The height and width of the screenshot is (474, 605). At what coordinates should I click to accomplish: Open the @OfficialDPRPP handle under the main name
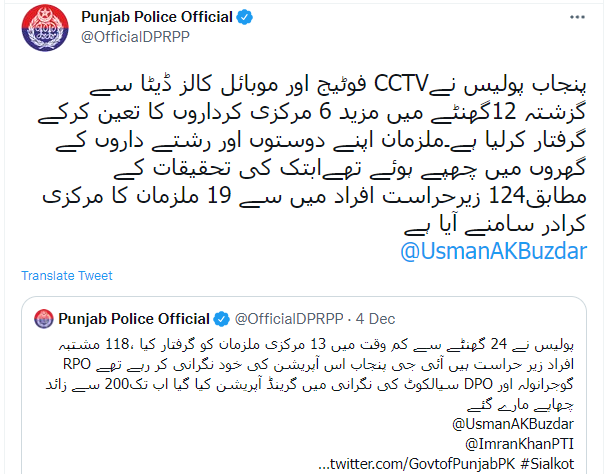pos(135,37)
